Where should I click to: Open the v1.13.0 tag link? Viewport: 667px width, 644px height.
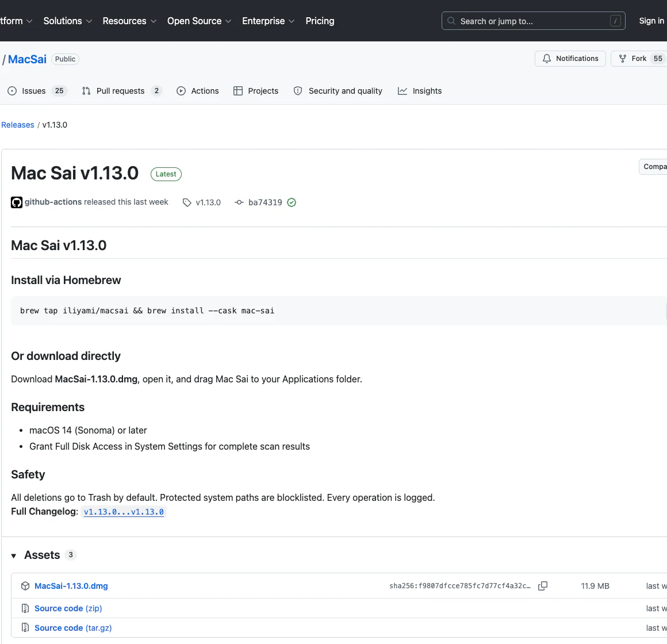[x=208, y=202]
